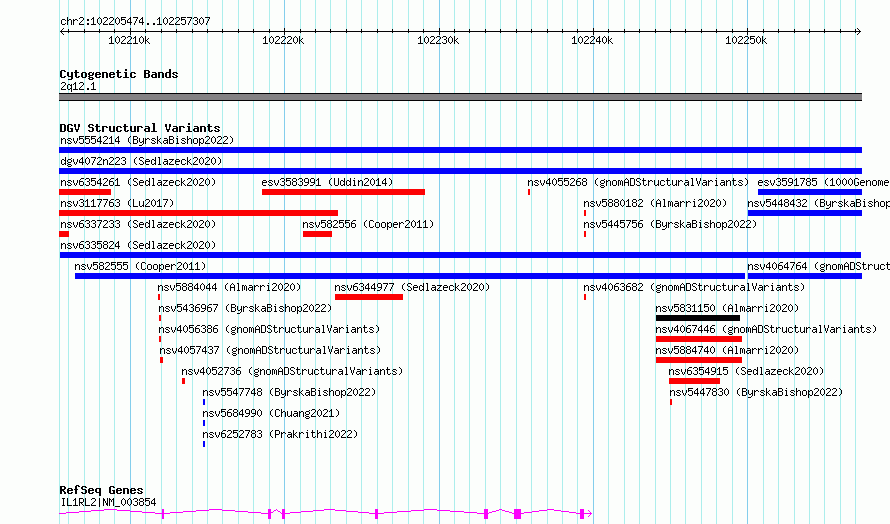
Task: Click the blue bar under nsv6335824 (Sedlazeck2020)
Action: coord(460,255)
